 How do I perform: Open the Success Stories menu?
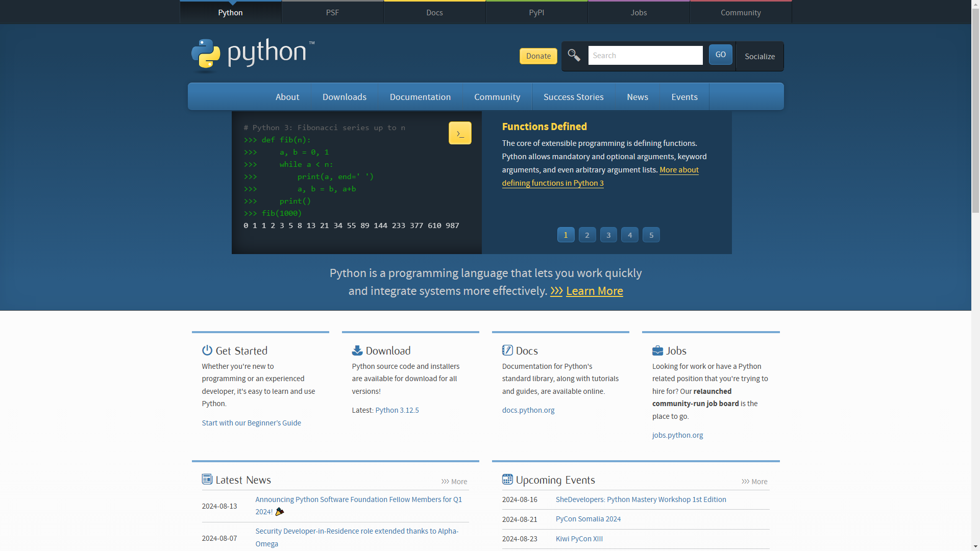click(x=574, y=97)
